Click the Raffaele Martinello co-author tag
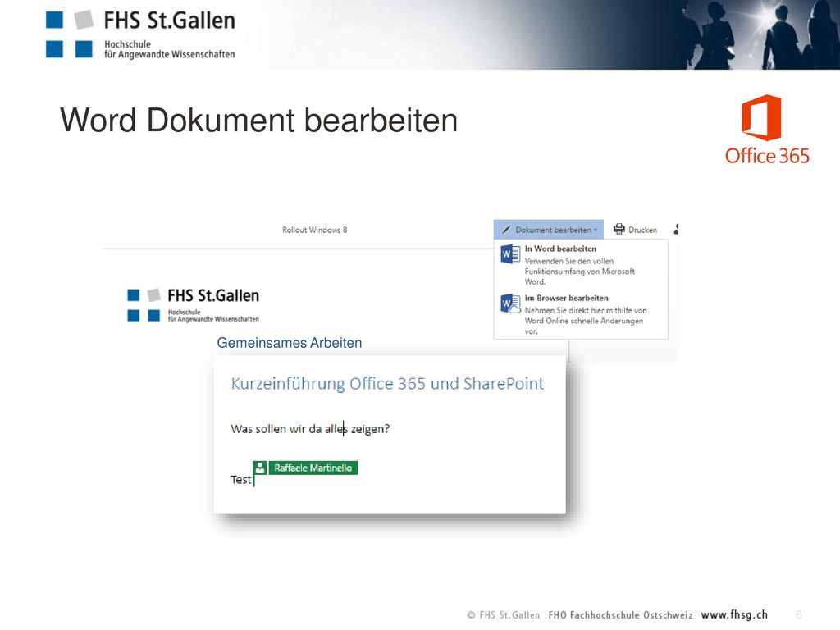The image size is (840, 630). pos(313,468)
